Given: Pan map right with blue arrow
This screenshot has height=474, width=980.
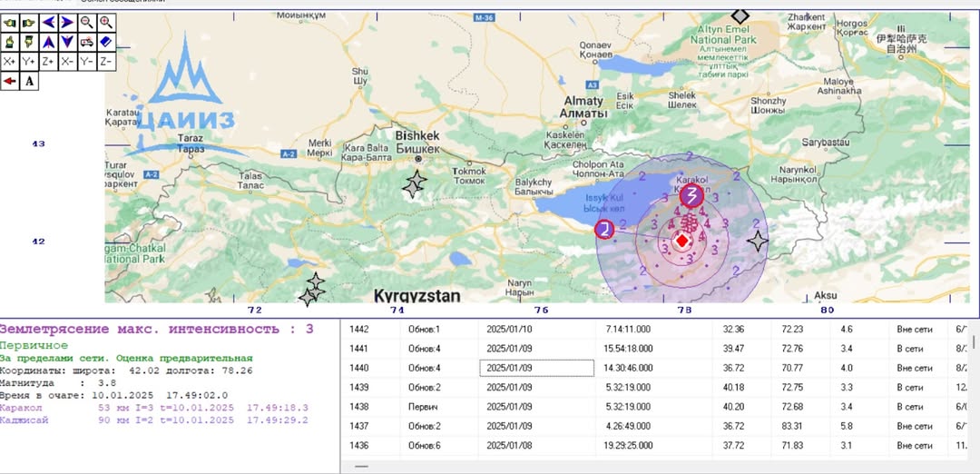Looking at the screenshot, I should tap(67, 22).
